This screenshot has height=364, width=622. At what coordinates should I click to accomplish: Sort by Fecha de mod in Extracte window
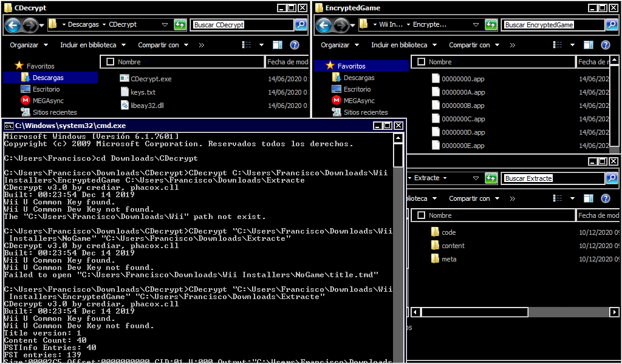[598, 215]
